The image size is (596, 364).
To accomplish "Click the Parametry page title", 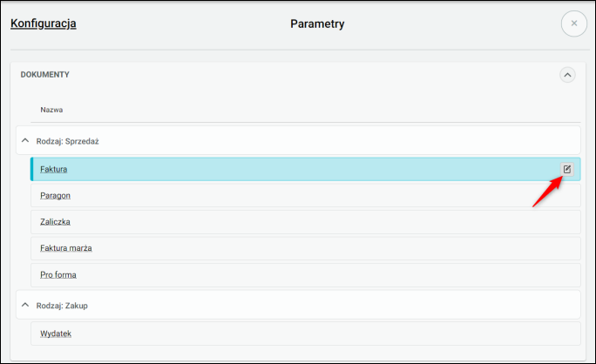I will point(317,24).
